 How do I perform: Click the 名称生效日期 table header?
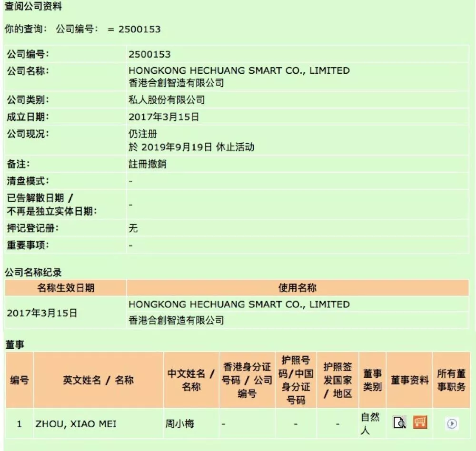66,287
